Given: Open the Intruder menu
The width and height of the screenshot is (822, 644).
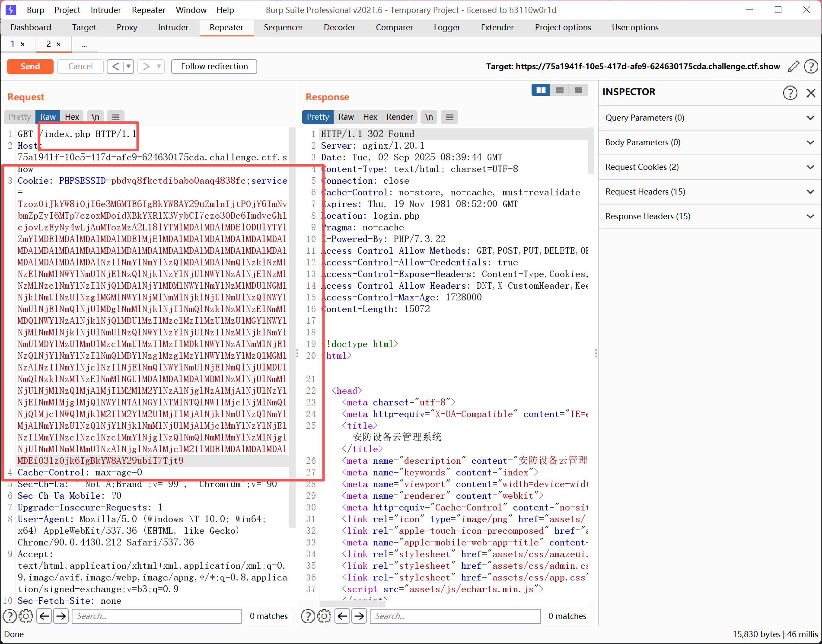Looking at the screenshot, I should tap(106, 10).
